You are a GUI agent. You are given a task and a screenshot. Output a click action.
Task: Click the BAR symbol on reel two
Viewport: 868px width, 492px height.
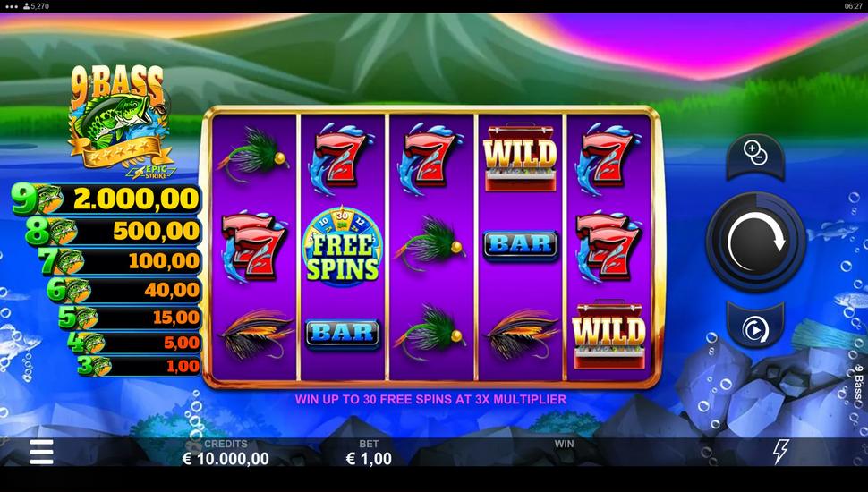(342, 333)
